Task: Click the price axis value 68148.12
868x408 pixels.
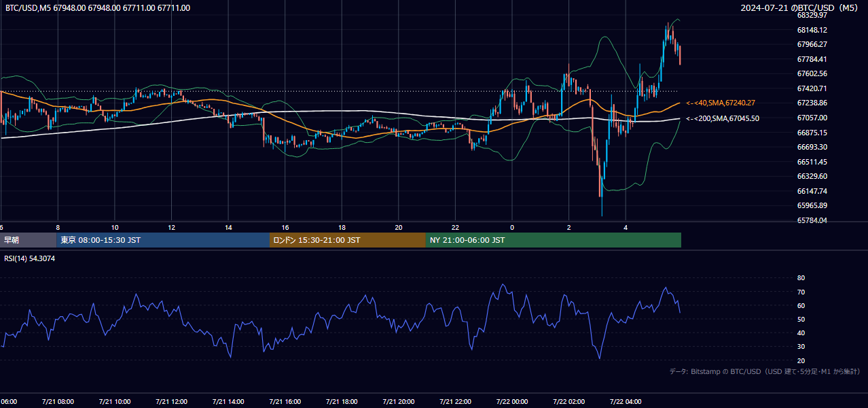Action: coord(812,30)
